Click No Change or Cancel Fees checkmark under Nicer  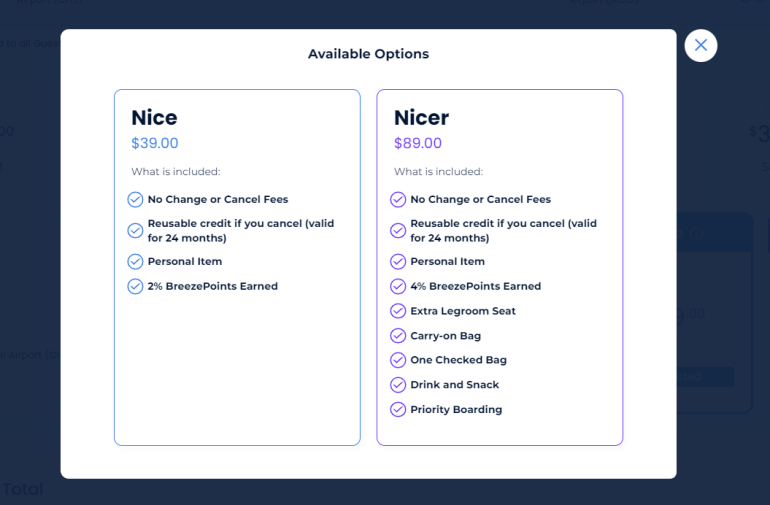tap(398, 199)
